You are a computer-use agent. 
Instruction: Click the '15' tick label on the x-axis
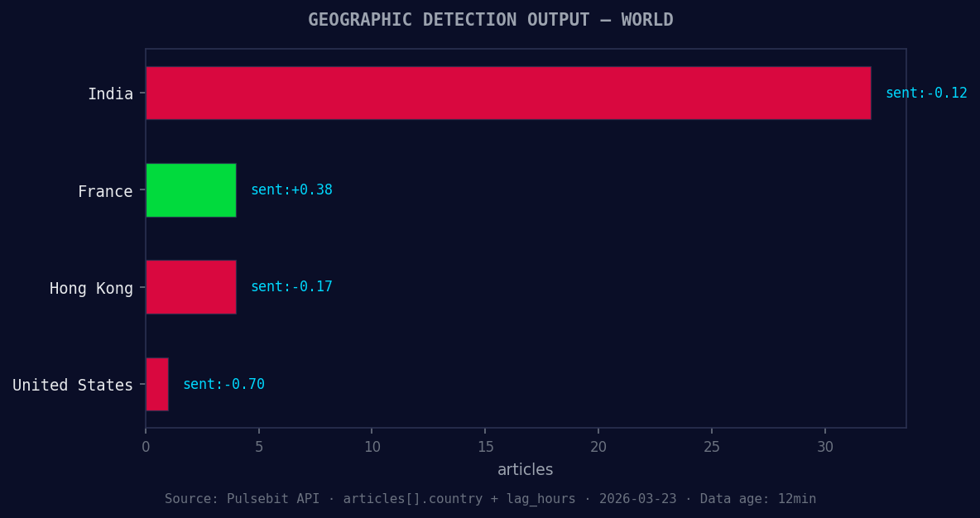(485, 446)
